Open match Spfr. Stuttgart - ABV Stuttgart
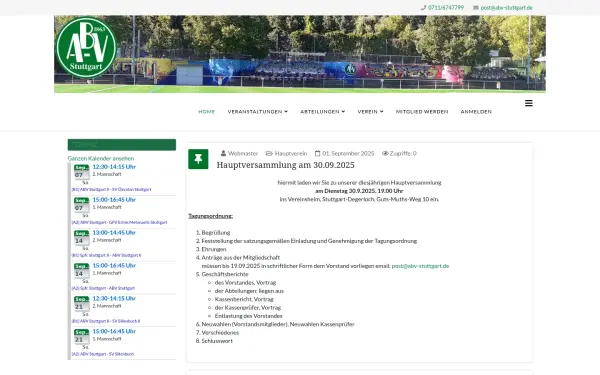Viewport: 600px width, 375px height. 103,288
